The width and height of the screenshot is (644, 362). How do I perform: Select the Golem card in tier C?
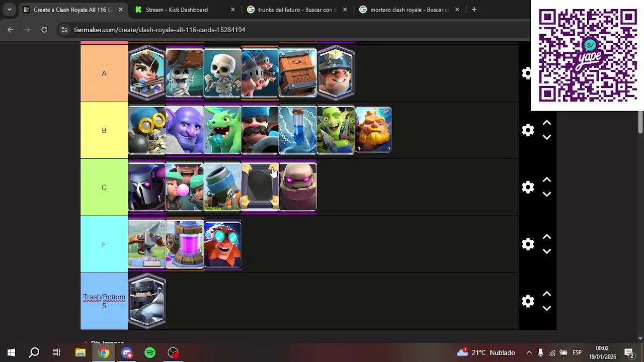(298, 187)
